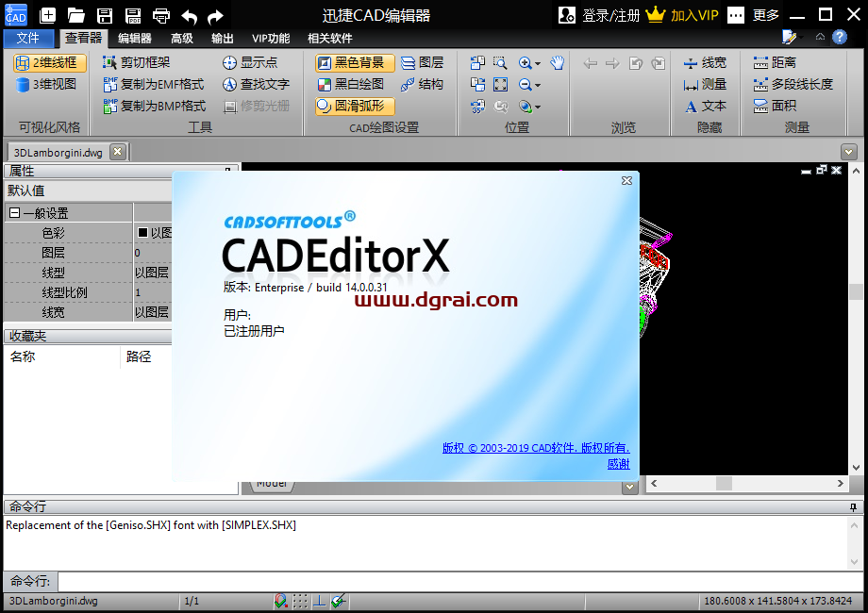
Task: Open the layout dropdown beside Model tab
Action: click(x=629, y=487)
